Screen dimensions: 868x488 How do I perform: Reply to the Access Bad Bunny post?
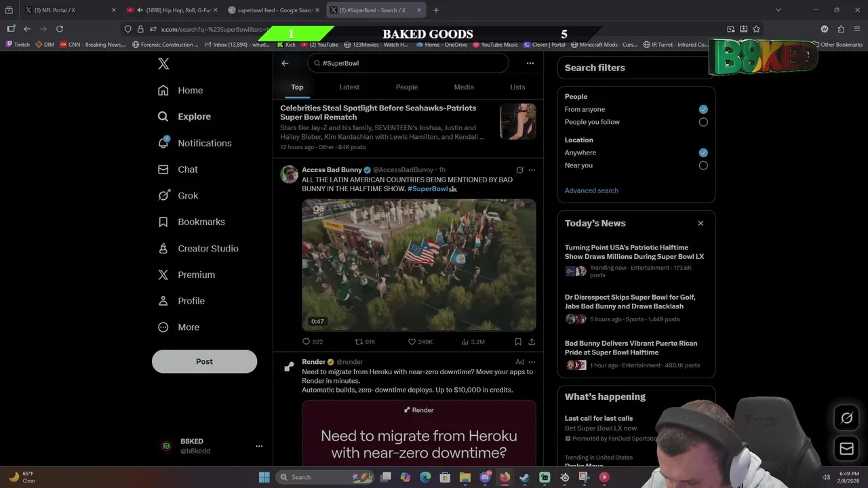point(312,342)
